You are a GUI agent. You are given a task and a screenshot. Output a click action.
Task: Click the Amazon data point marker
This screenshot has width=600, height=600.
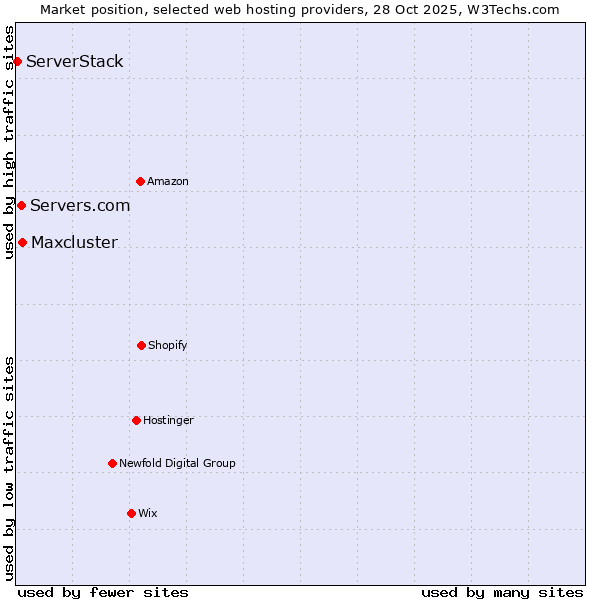[140, 181]
